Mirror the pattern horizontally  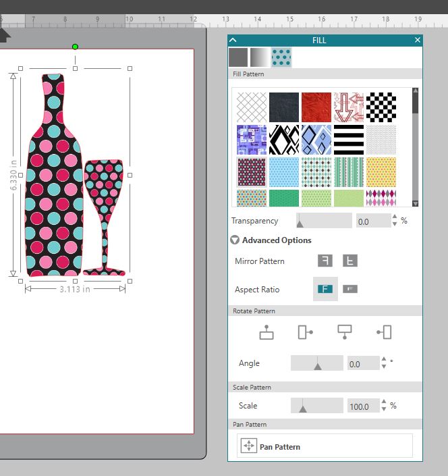click(326, 261)
